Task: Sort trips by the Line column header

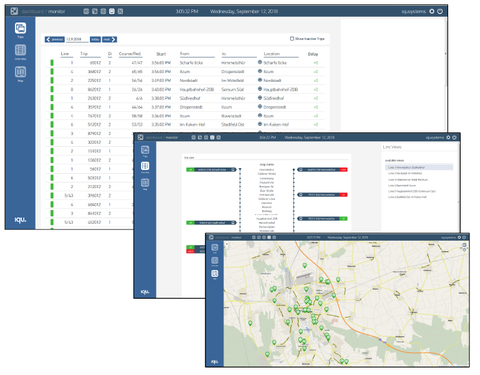Action: coord(65,54)
